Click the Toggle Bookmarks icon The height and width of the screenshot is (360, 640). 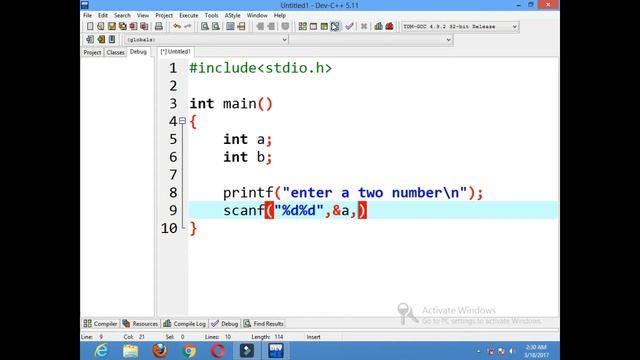(x=101, y=40)
